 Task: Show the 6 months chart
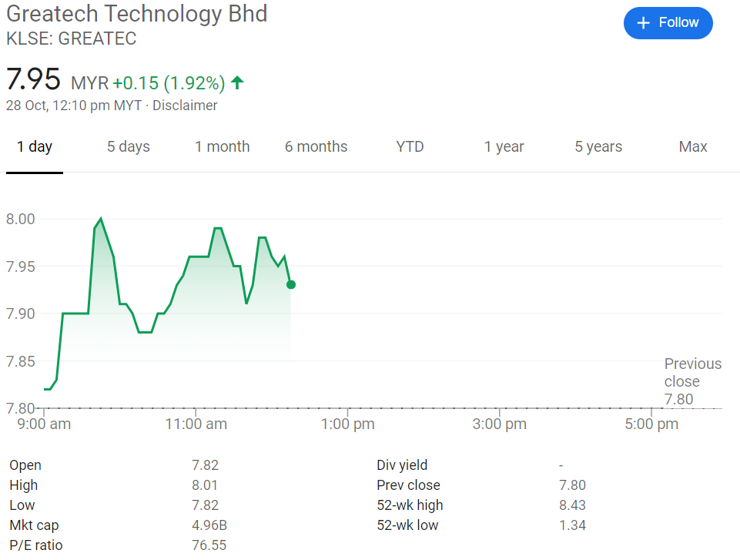[316, 146]
